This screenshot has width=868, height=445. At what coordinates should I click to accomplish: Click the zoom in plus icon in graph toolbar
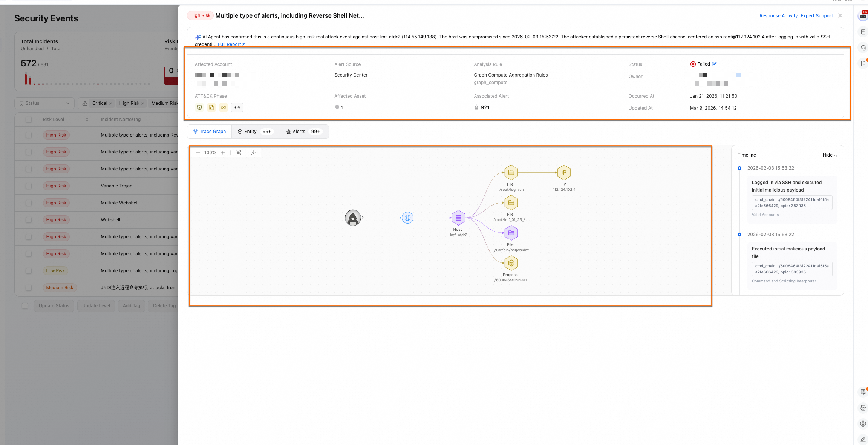click(223, 153)
